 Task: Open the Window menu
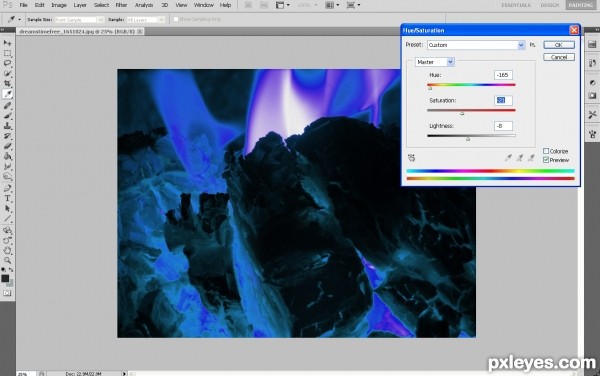(x=204, y=5)
